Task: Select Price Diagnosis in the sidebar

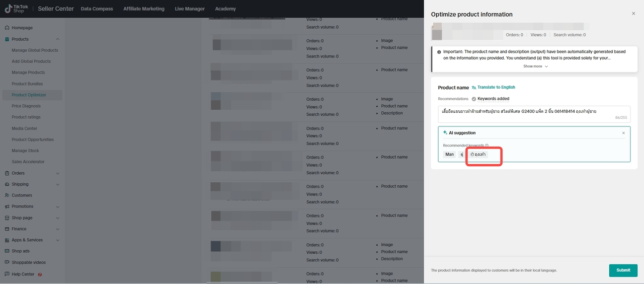Action: tap(26, 106)
